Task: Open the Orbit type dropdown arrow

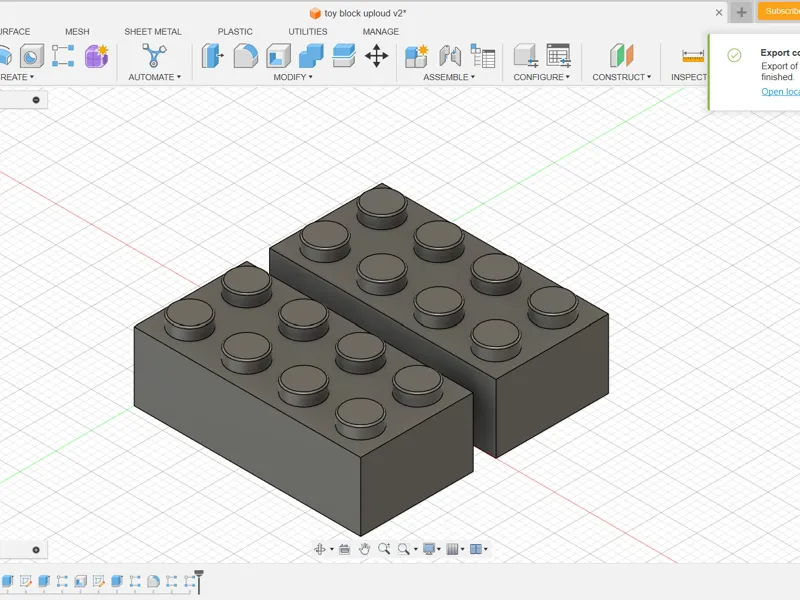Action: 332,549
